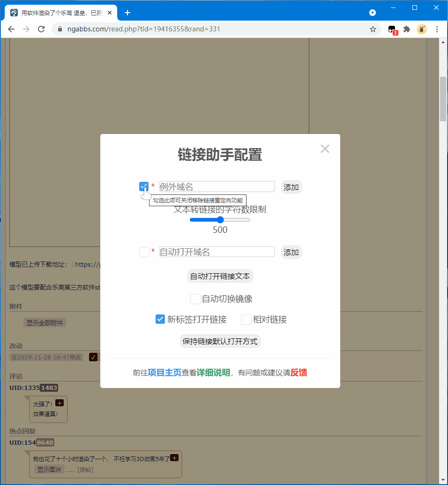
Task: Disable 新标签打开链接 option
Action: point(160,319)
